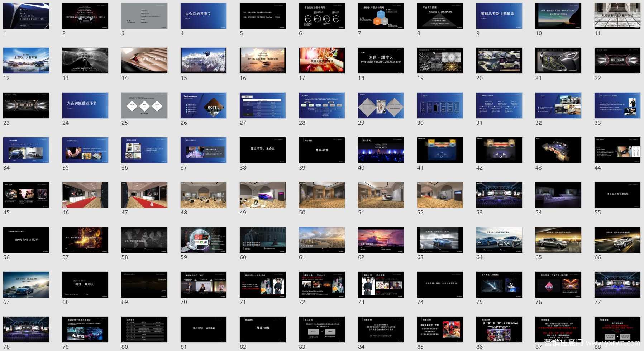Open slide 10 sunset revolution thumbnail

click(x=558, y=16)
